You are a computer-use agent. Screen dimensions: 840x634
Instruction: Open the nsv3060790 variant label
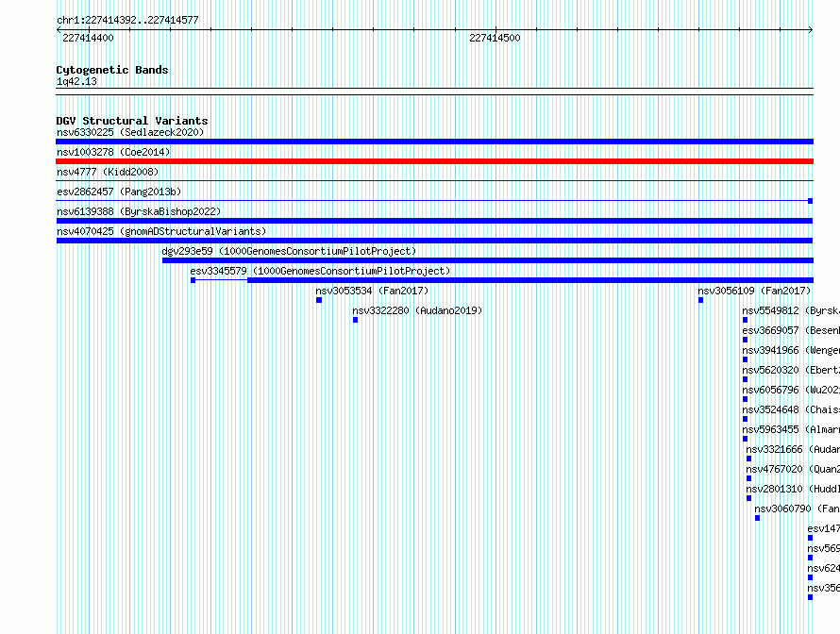[x=798, y=509]
